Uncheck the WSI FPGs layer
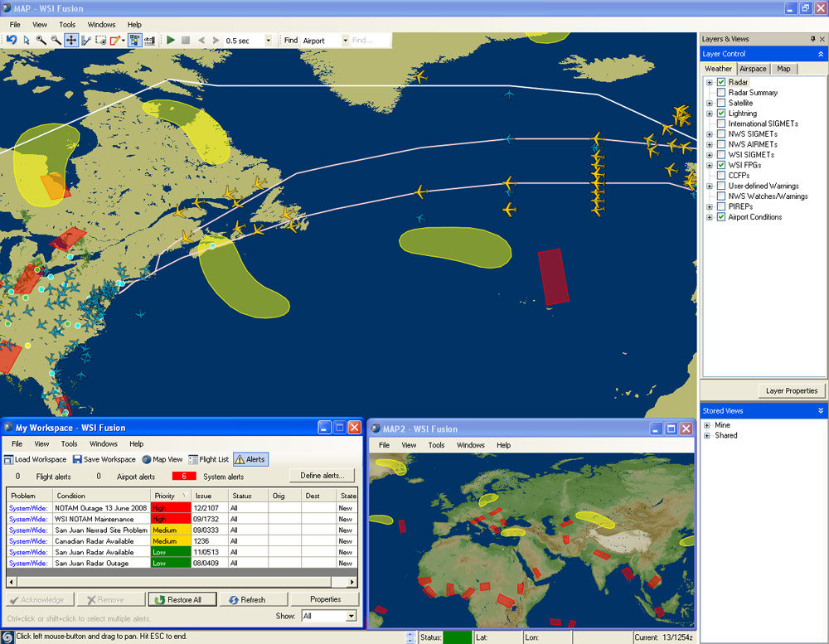This screenshot has height=644, width=829. pos(721,165)
